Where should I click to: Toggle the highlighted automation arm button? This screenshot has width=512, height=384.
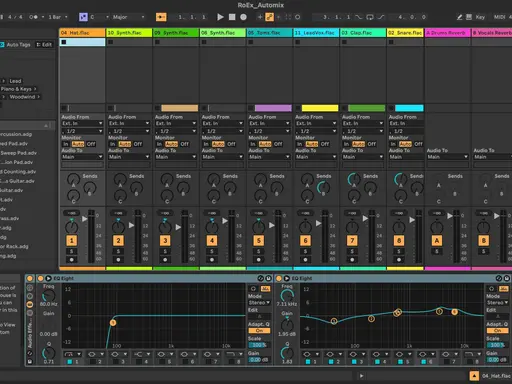point(269,17)
